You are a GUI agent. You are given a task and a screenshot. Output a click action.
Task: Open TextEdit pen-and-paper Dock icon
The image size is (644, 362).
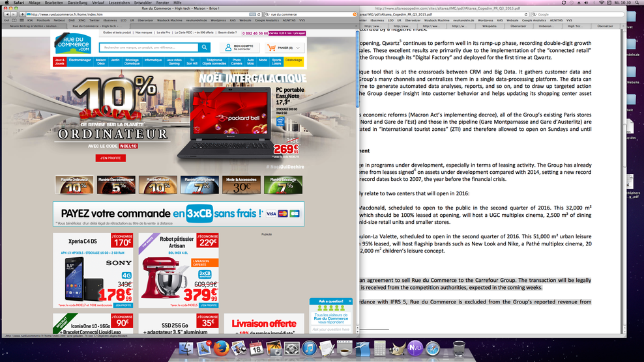click(x=327, y=349)
